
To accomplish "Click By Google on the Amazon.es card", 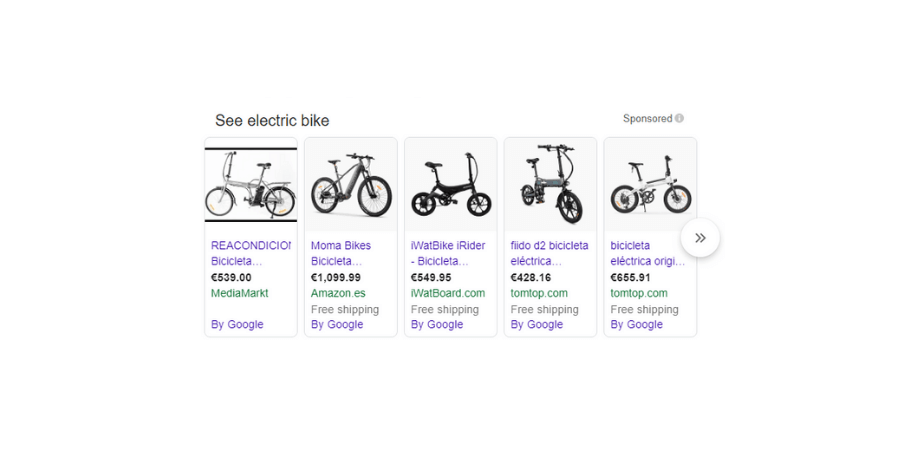I will (337, 324).
